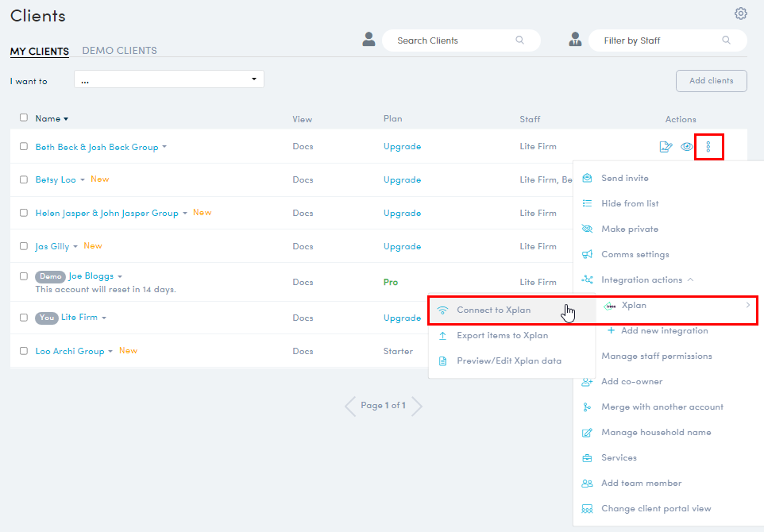The height and width of the screenshot is (532, 764).
Task: Open the 'I want to' dropdown
Action: coord(168,79)
